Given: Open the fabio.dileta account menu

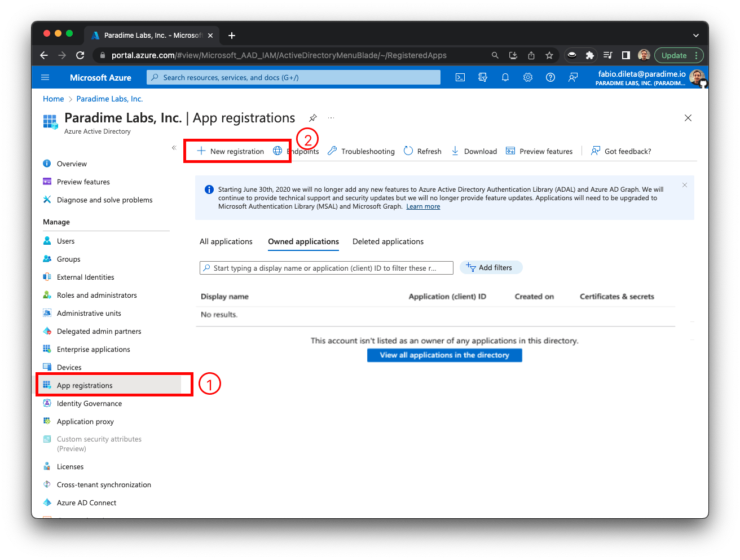Looking at the screenshot, I should tap(650, 78).
